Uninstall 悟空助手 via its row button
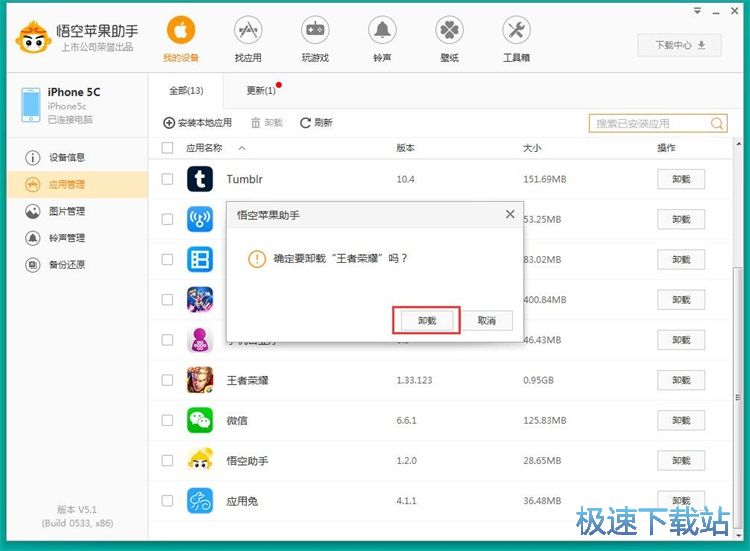750x551 pixels. coord(681,460)
